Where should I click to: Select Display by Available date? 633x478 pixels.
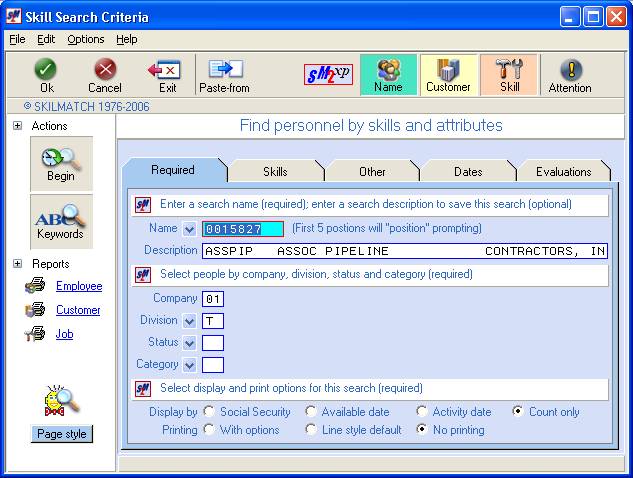click(310, 411)
